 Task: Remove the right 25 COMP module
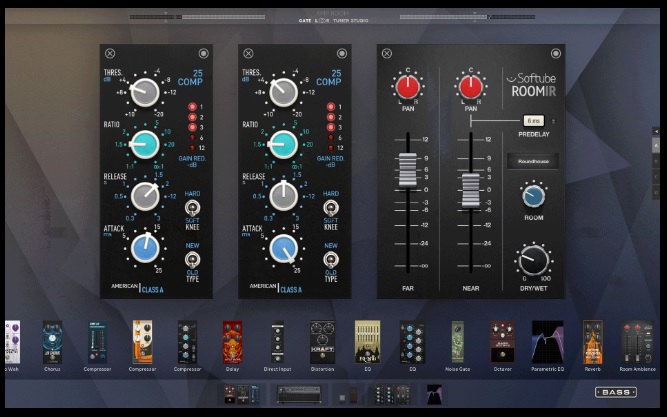248,53
